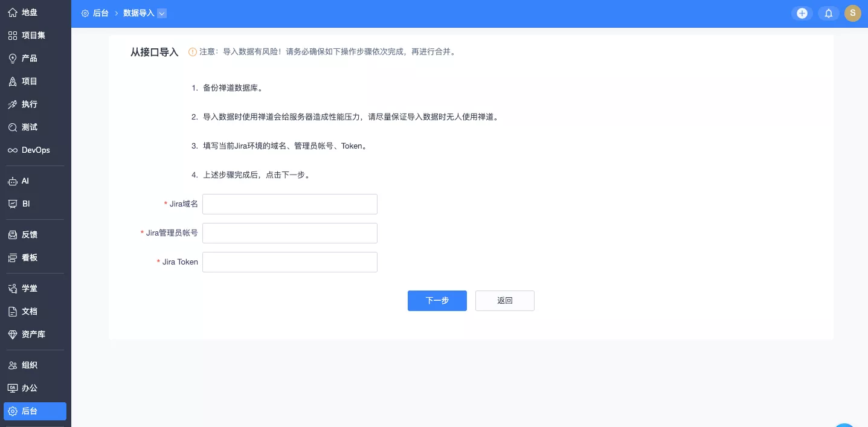Open the 执行 execution icon
The width and height of the screenshot is (868, 427).
pyautogui.click(x=12, y=104)
